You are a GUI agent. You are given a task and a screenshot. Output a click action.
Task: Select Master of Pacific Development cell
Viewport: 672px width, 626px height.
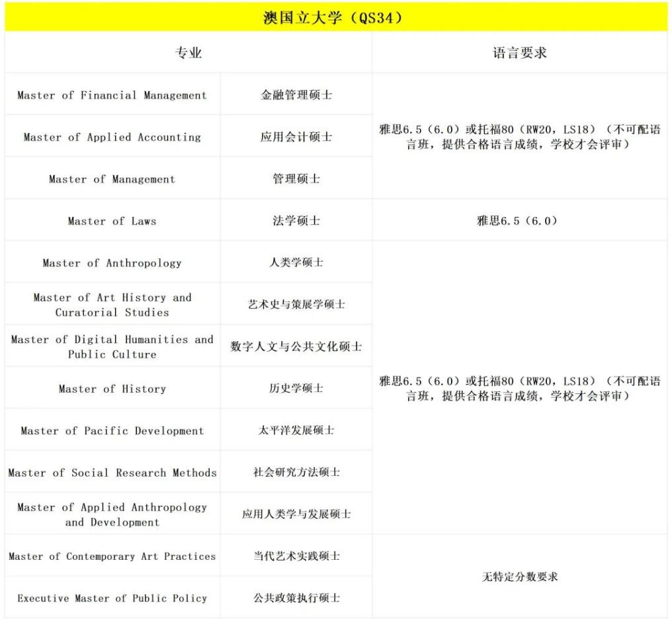pos(112,431)
